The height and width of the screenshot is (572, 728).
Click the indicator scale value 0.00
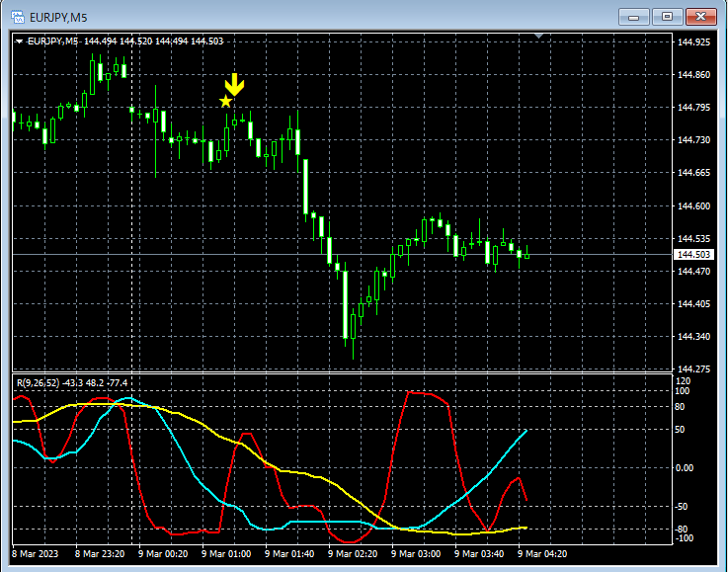[x=685, y=468]
